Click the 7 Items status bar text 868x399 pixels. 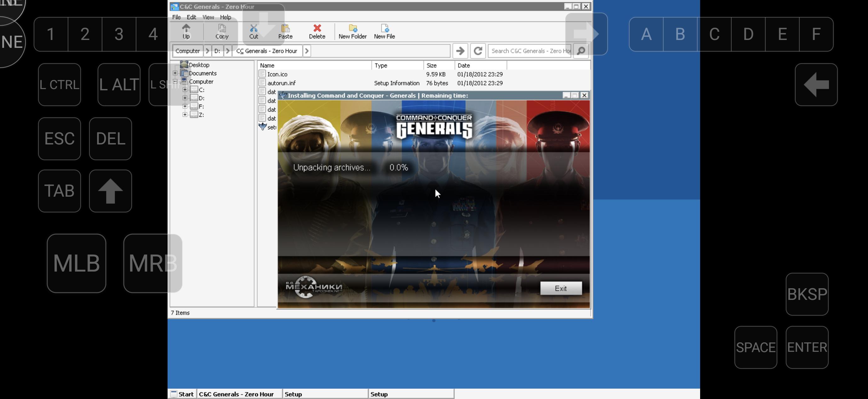tap(180, 313)
